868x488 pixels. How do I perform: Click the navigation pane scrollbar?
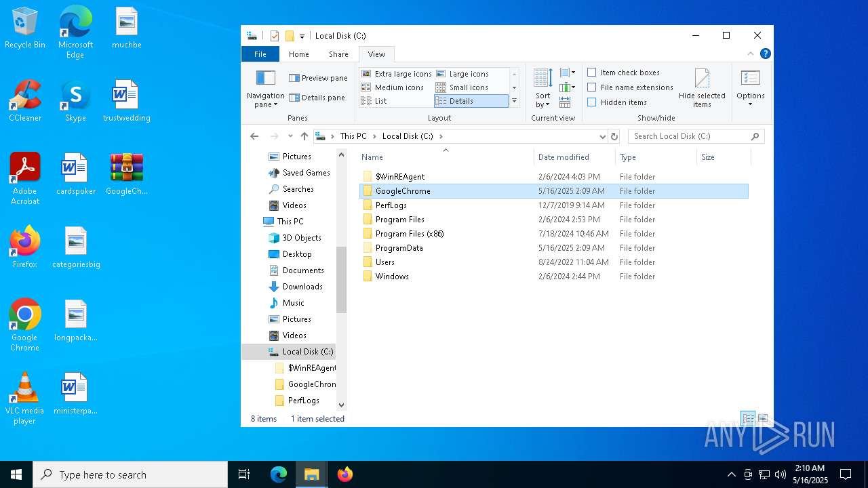[x=341, y=280]
